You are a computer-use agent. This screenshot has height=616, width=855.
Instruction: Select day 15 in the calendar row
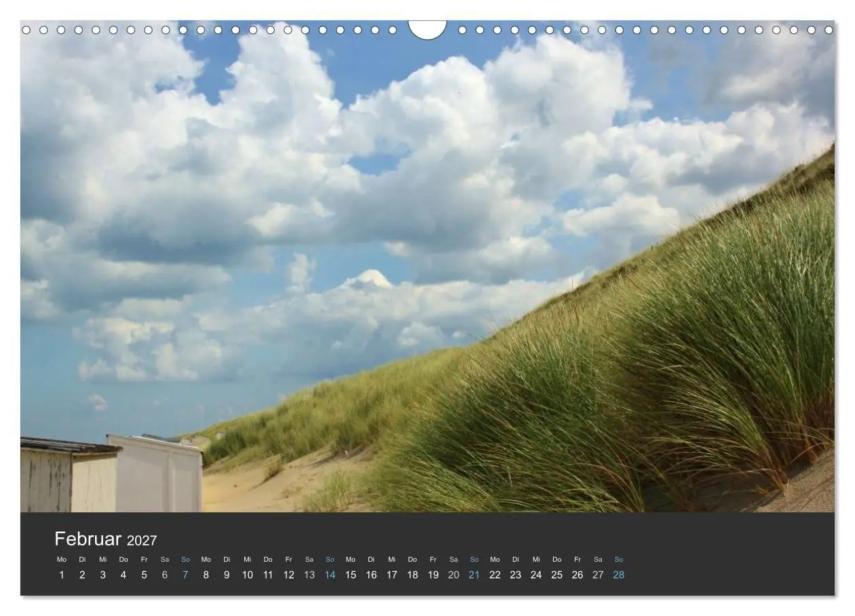350,575
